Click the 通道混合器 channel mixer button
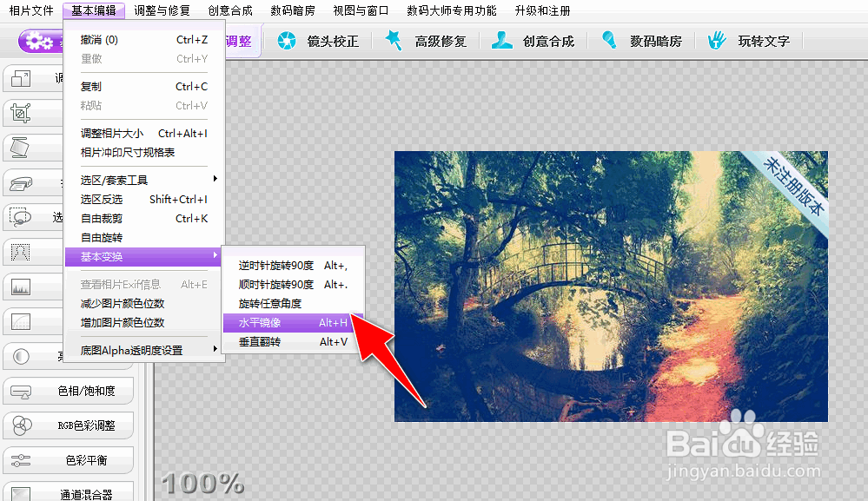This screenshot has height=501, width=868. 68,491
